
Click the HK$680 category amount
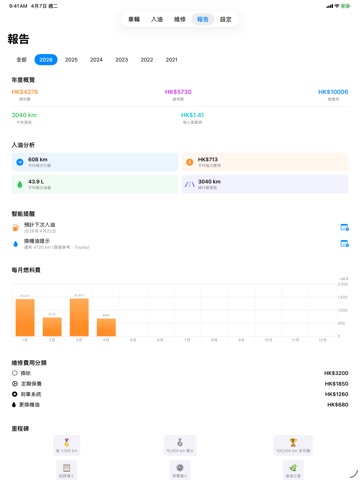[x=338, y=405]
